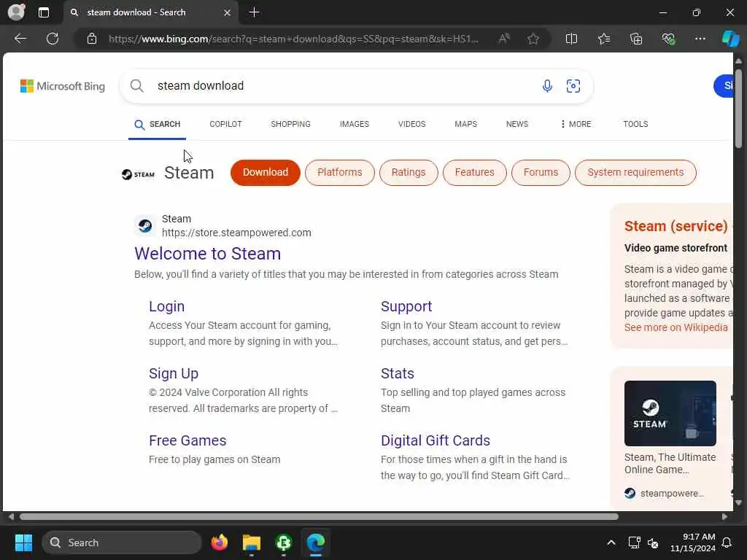
Task: Close the steam download search tab
Action: [228, 12]
